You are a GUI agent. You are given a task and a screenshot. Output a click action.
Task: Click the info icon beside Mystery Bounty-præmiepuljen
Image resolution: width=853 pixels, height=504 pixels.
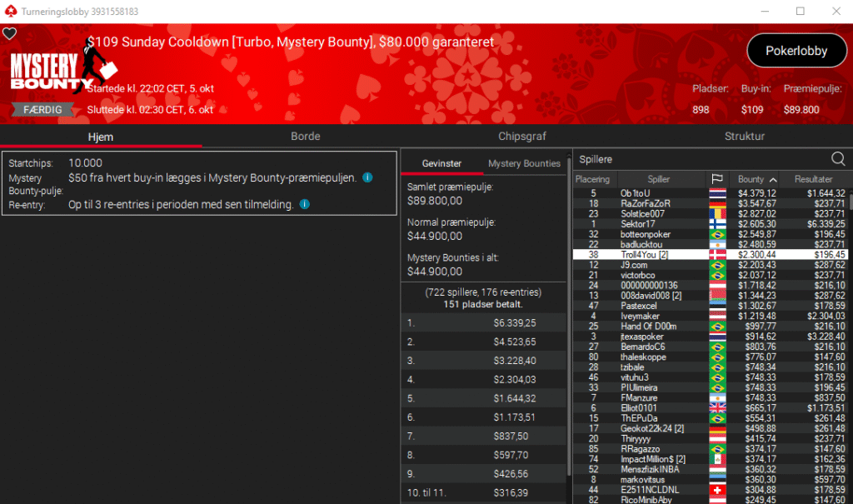pos(367,177)
